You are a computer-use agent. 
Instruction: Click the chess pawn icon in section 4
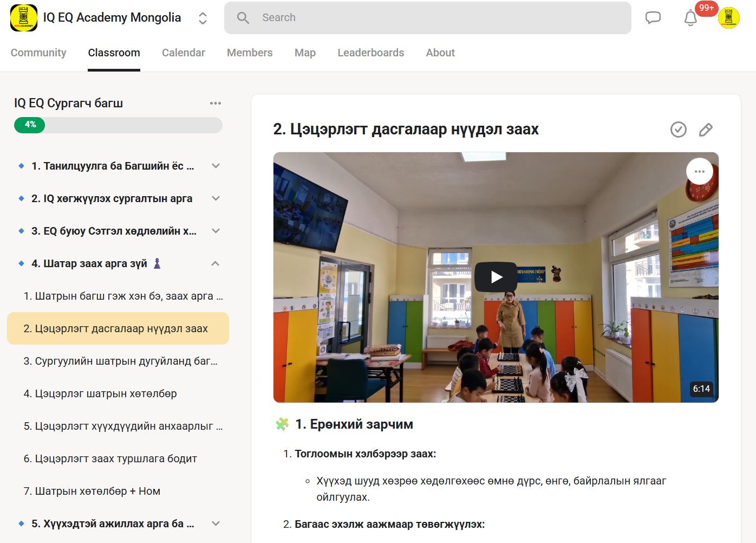click(157, 263)
